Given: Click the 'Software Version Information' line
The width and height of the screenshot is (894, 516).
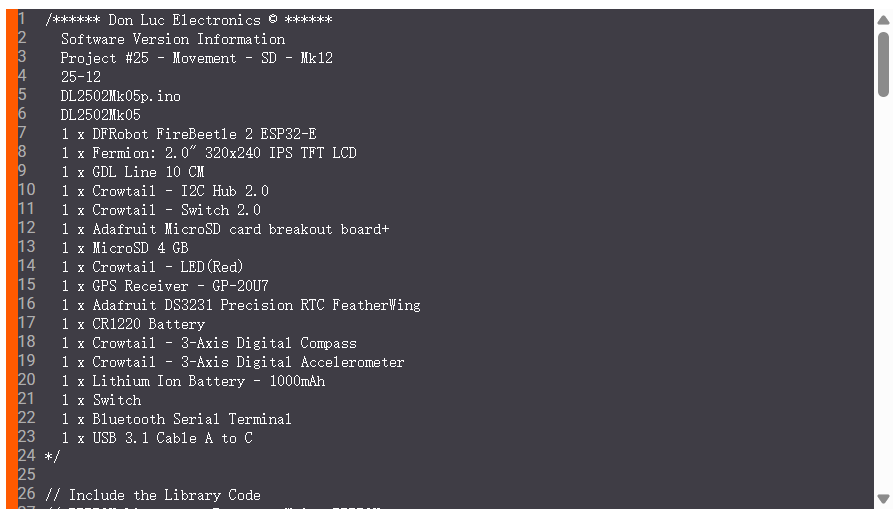Looking at the screenshot, I should coord(172,39).
